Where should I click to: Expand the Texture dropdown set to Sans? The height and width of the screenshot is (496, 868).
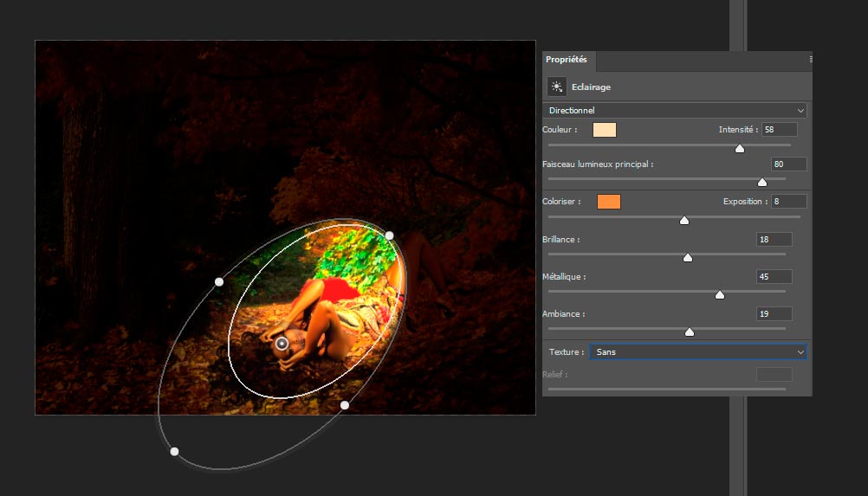[x=697, y=352]
